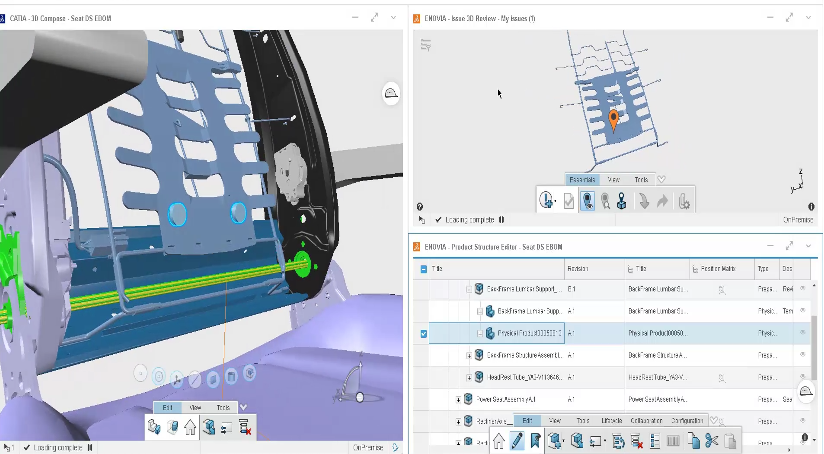The height and width of the screenshot is (454, 824).
Task: Collapse the Issue 3D Review action bar chevron
Action: pos(662,180)
